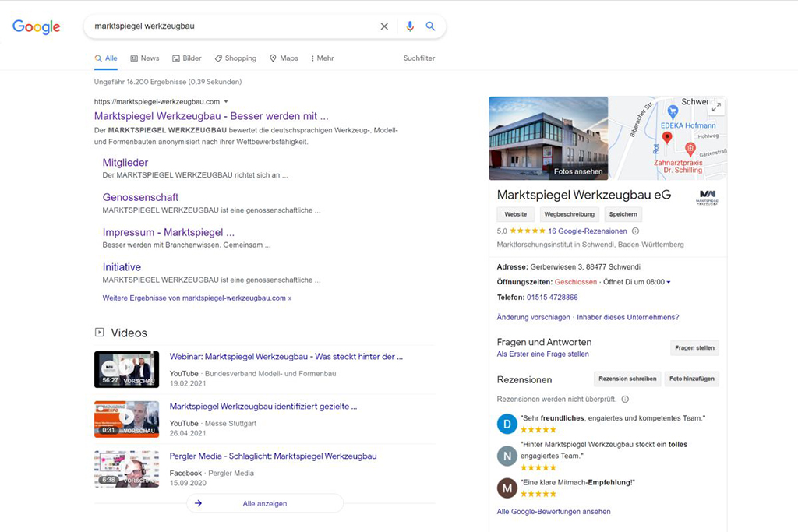798x532 pixels.
Task: Clear the search box with the X icon
Action: click(384, 26)
